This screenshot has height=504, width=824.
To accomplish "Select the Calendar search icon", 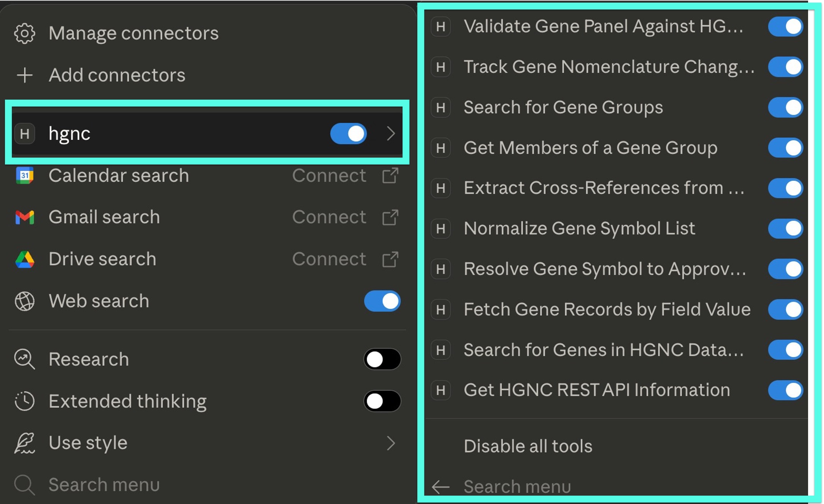I will (25, 175).
